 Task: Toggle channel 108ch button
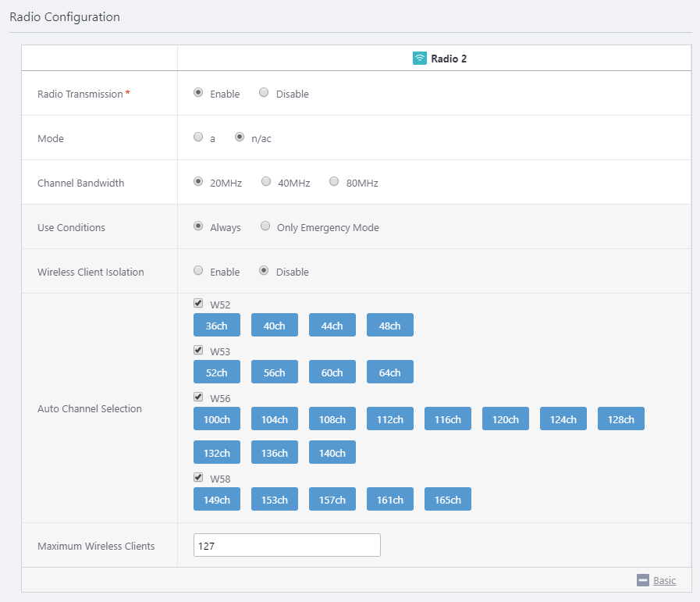point(332,419)
